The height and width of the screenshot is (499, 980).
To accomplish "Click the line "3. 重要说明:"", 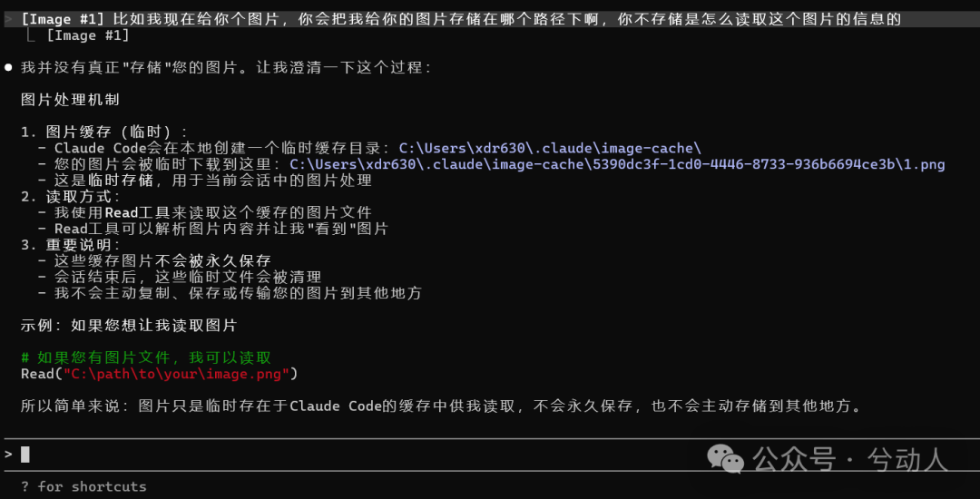I will point(71,246).
